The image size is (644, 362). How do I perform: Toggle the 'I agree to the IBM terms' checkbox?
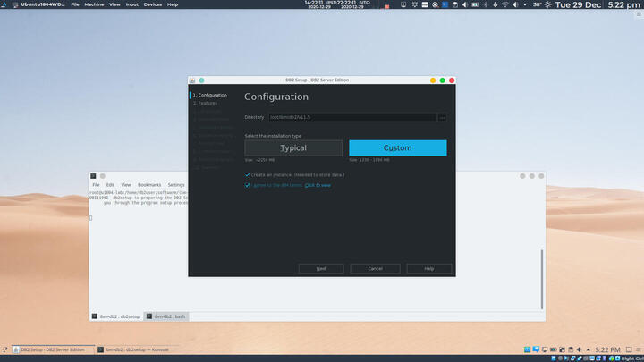247,186
